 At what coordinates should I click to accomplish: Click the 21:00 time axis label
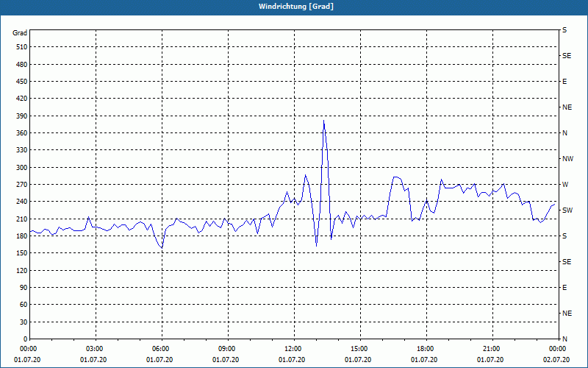tap(492, 349)
